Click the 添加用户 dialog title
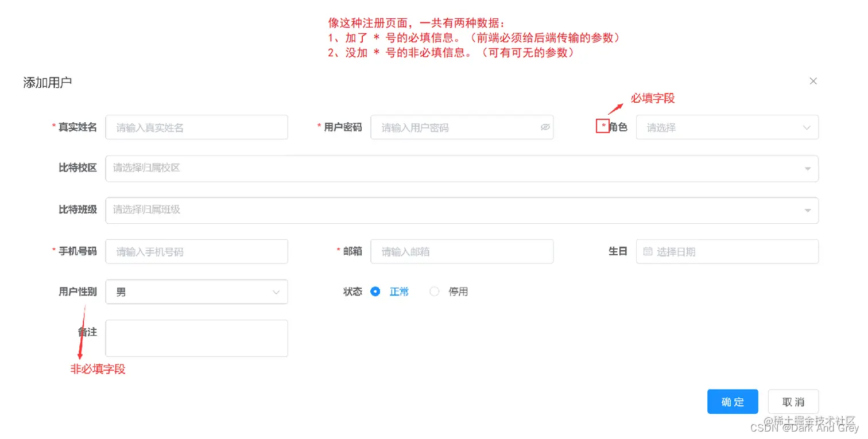The image size is (868, 439). (x=47, y=82)
